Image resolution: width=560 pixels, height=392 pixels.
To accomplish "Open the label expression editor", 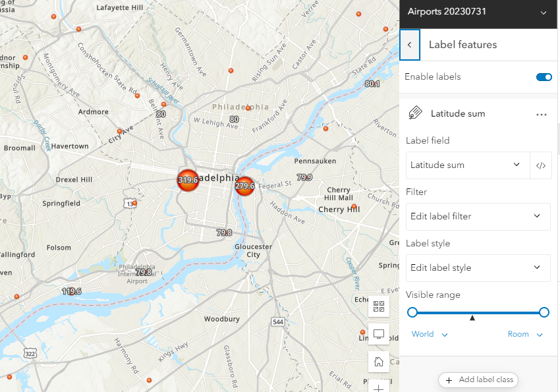I will (541, 165).
